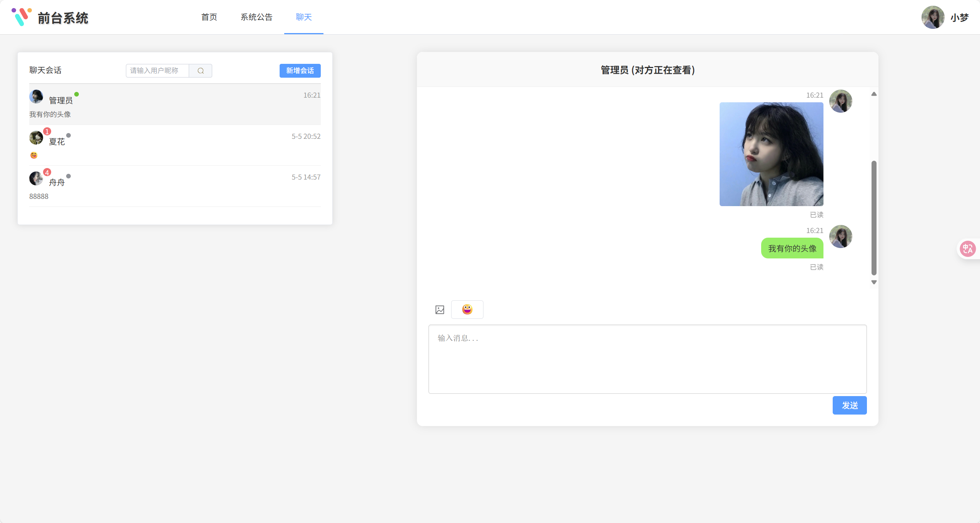This screenshot has width=980, height=523.
Task: Click 小梦 profile avatar in header
Action: click(x=933, y=17)
